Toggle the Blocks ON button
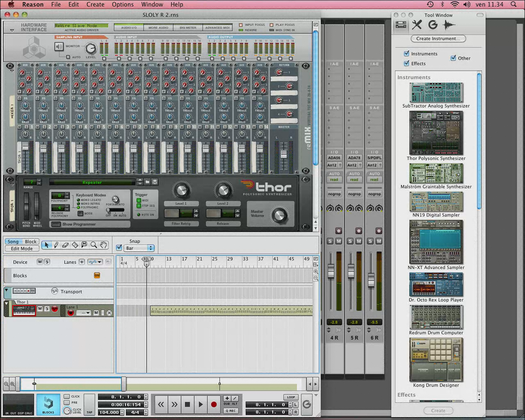Image resolution: width=525 pixels, height=420 pixels. 97,275
